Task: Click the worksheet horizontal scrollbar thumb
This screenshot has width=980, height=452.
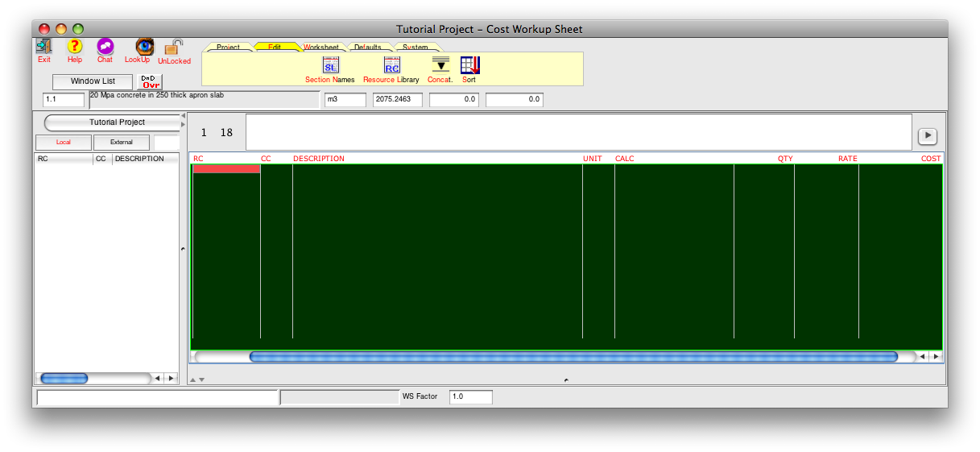Action: (573, 356)
